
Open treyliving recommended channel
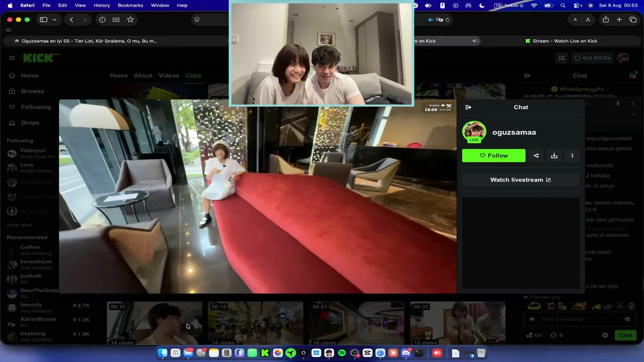pos(48,336)
